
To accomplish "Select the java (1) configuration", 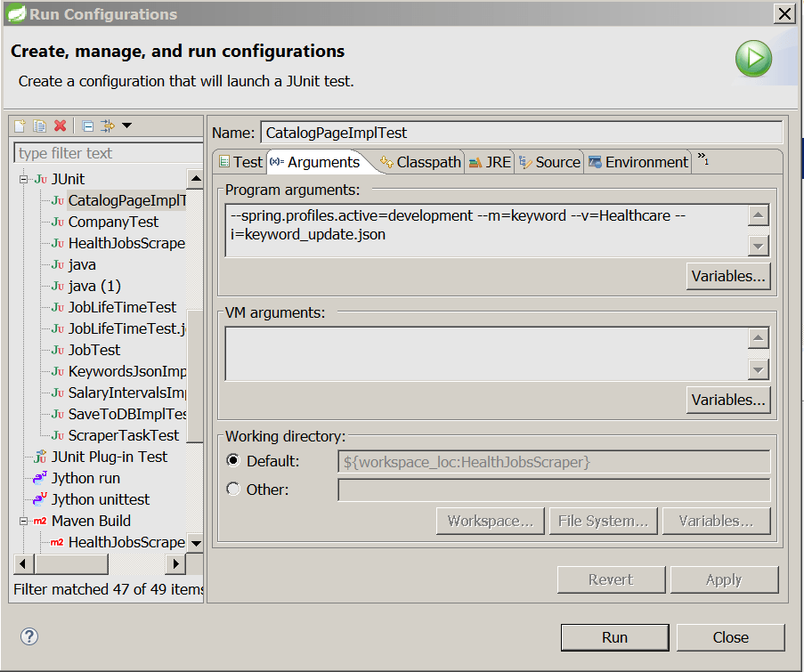I will click(94, 286).
